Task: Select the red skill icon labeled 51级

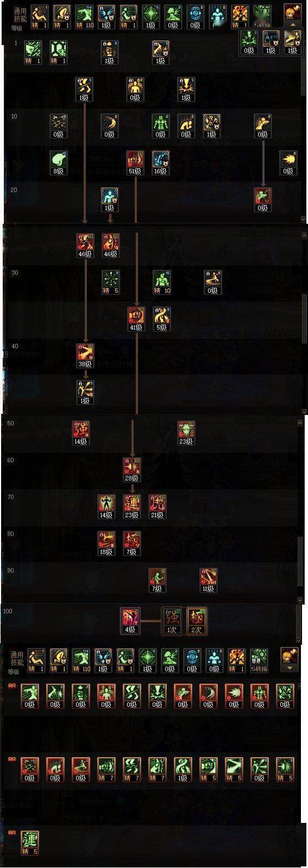Action: tap(135, 162)
